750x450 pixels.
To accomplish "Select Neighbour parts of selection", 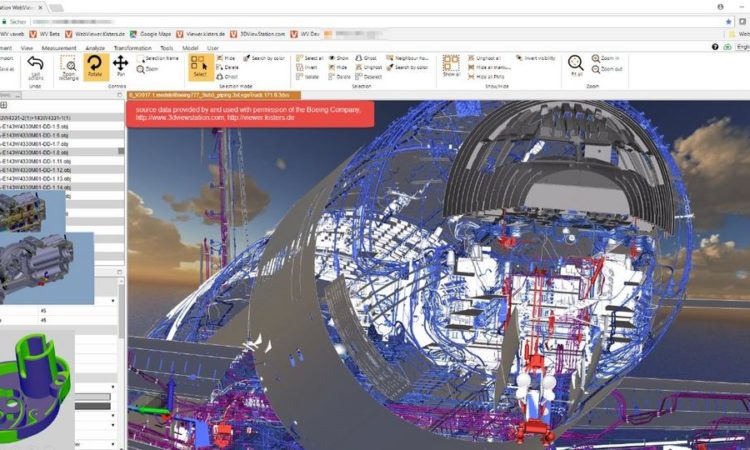I will point(408,58).
